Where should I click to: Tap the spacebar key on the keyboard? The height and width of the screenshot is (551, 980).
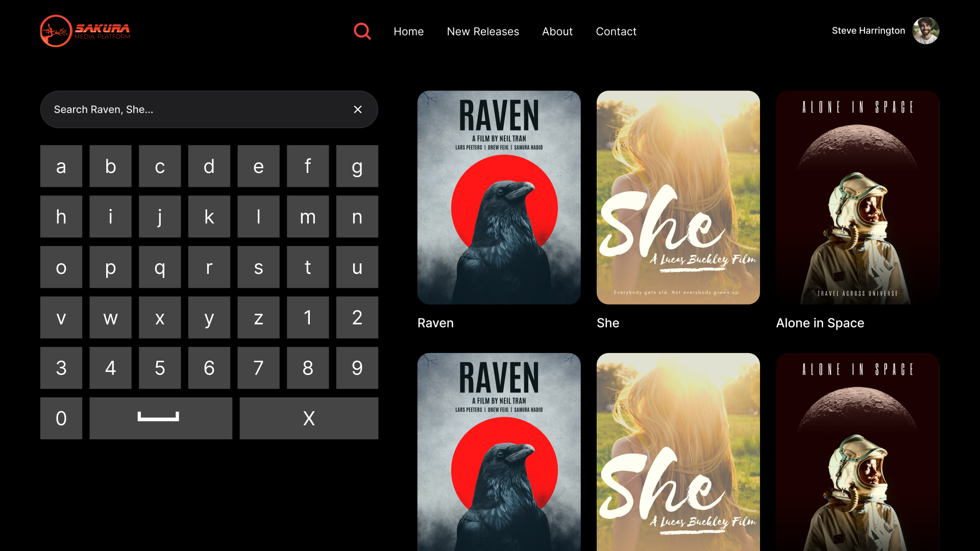[x=161, y=418]
